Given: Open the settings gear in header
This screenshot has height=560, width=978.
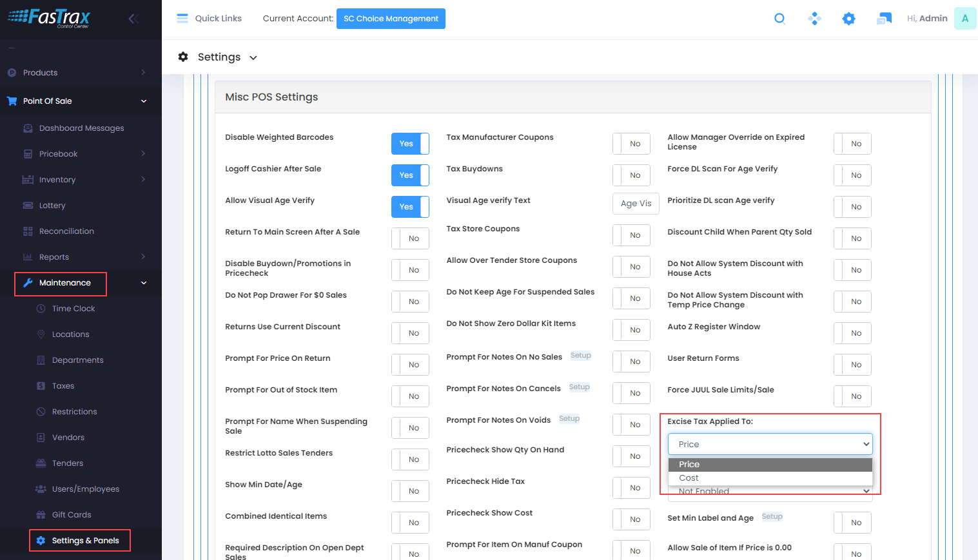Looking at the screenshot, I should coord(848,19).
